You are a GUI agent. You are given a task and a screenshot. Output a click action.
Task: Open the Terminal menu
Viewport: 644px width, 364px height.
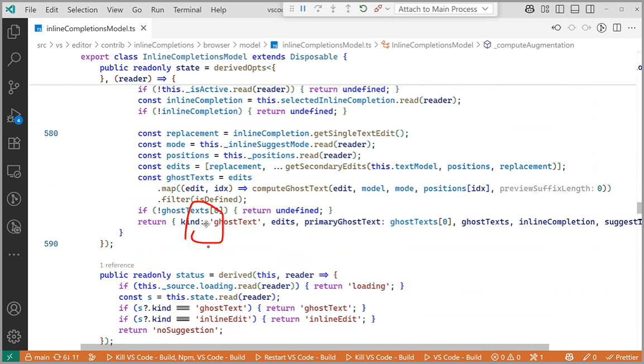(187, 9)
